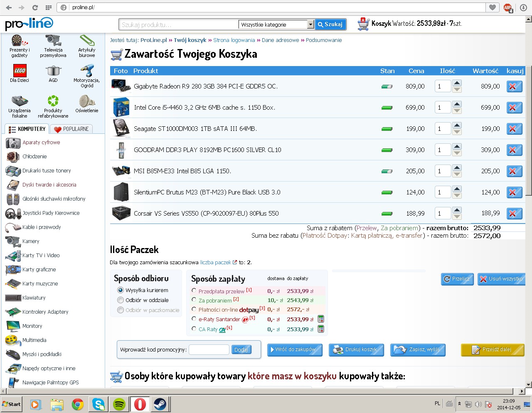532x413 pixels.
Task: Click Usuń wszystko to empty cart
Action: 502,279
